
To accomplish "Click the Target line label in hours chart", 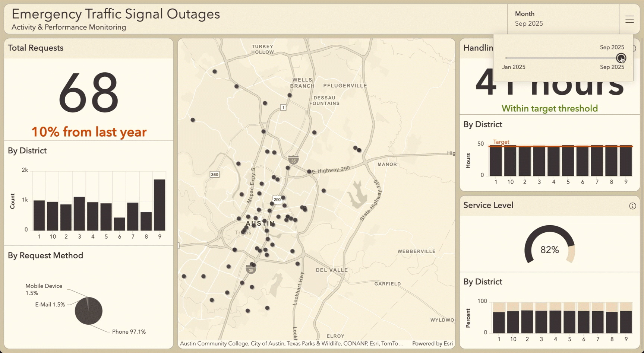I will click(x=501, y=142).
